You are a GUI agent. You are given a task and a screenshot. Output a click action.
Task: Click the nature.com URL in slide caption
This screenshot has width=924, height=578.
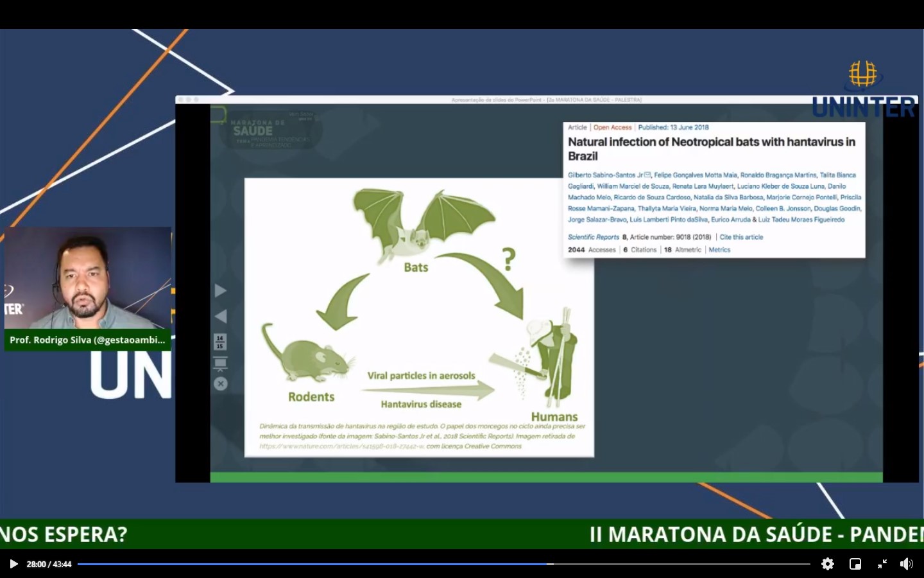341,446
